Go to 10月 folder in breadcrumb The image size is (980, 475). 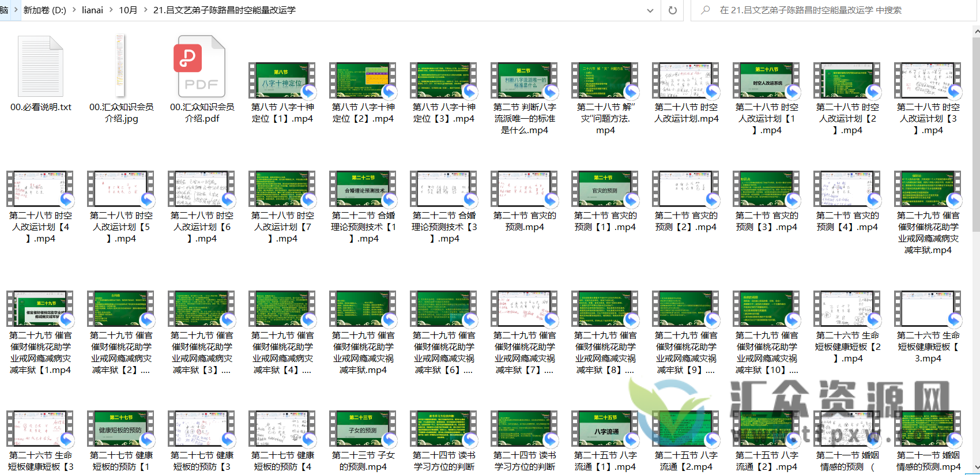coord(128,10)
